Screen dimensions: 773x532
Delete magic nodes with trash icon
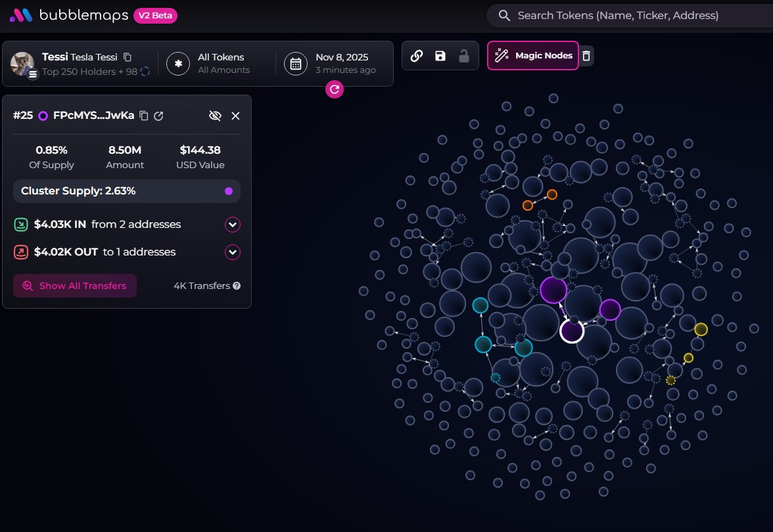pos(587,56)
